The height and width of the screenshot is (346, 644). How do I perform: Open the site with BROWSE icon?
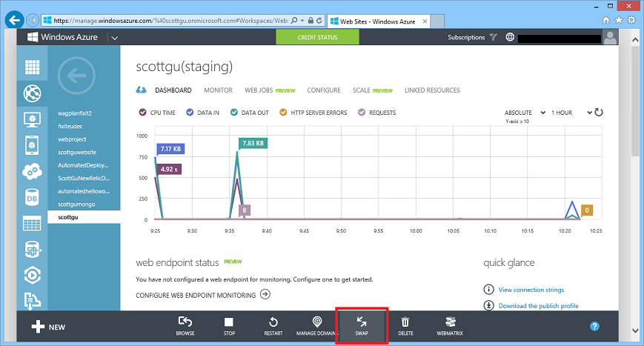pyautogui.click(x=185, y=322)
